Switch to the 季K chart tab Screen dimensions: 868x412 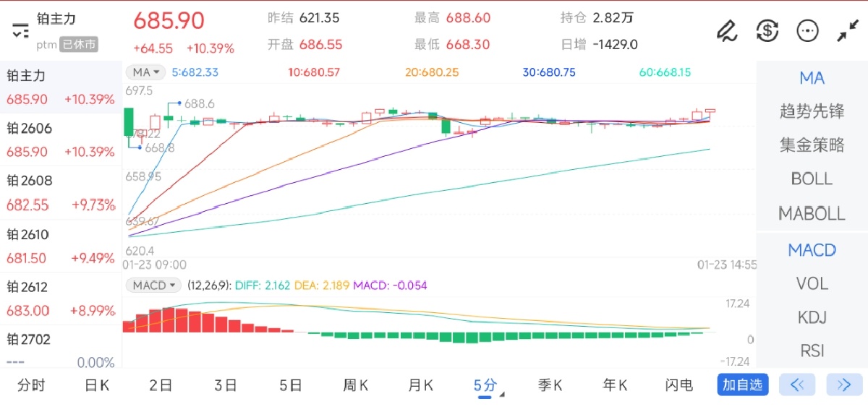pos(550,385)
